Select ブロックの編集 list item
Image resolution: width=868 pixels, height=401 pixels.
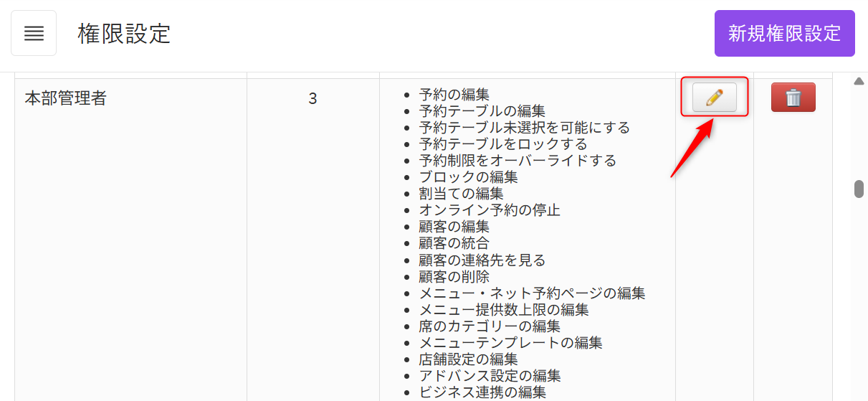(469, 176)
